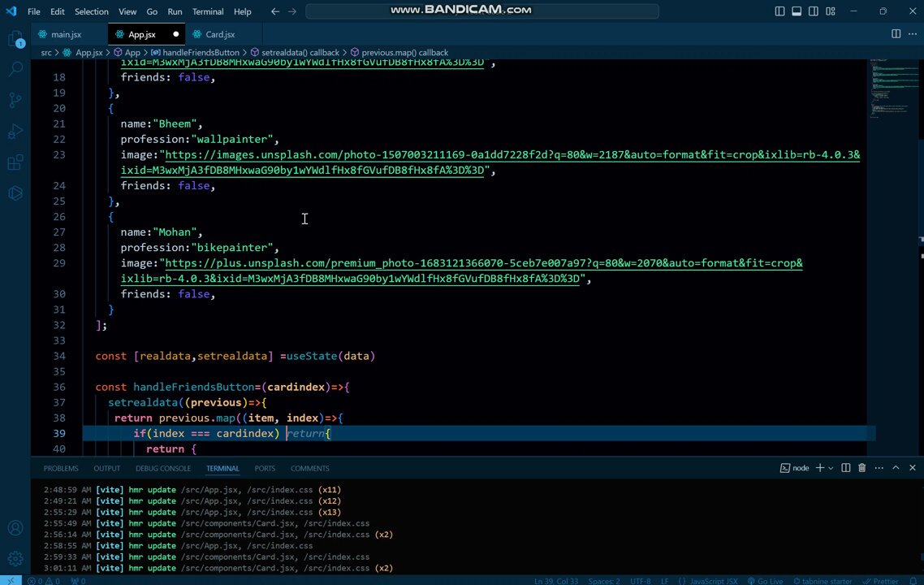Kill terminal with trash icon
This screenshot has width=924, height=585.
tap(862, 468)
